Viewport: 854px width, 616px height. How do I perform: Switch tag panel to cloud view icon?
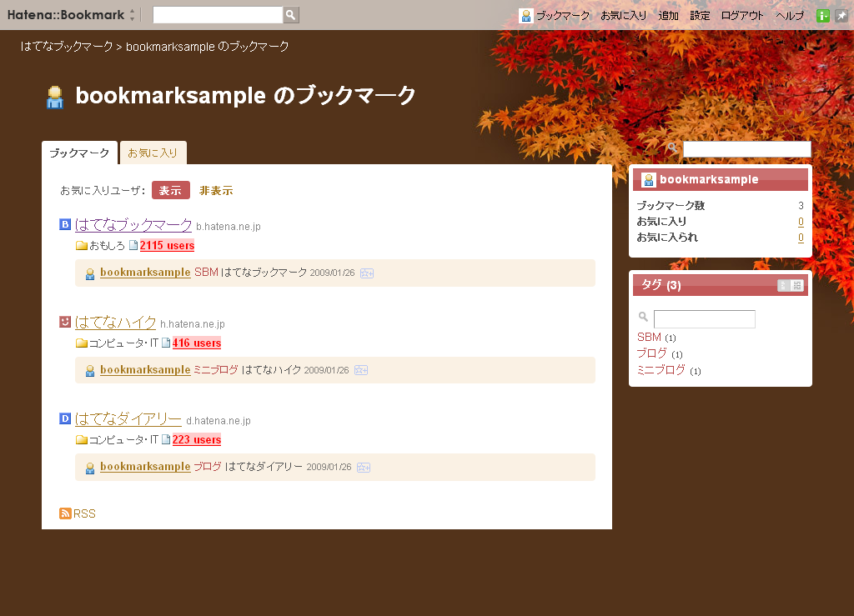click(x=797, y=285)
